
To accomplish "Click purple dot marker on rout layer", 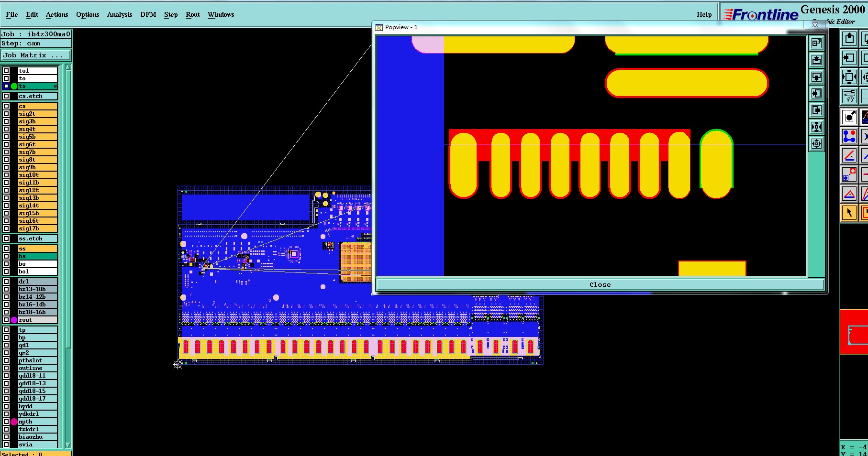I will coord(14,320).
